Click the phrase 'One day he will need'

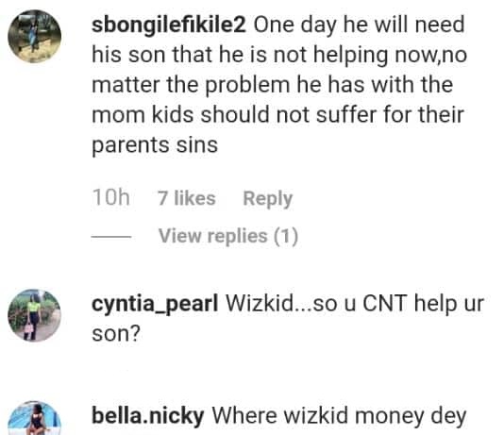(359, 25)
